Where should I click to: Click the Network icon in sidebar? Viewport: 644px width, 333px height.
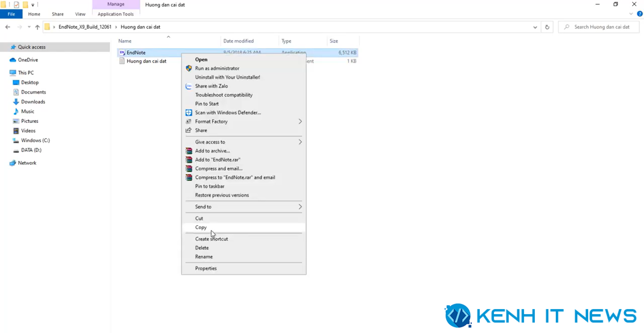pos(13,163)
